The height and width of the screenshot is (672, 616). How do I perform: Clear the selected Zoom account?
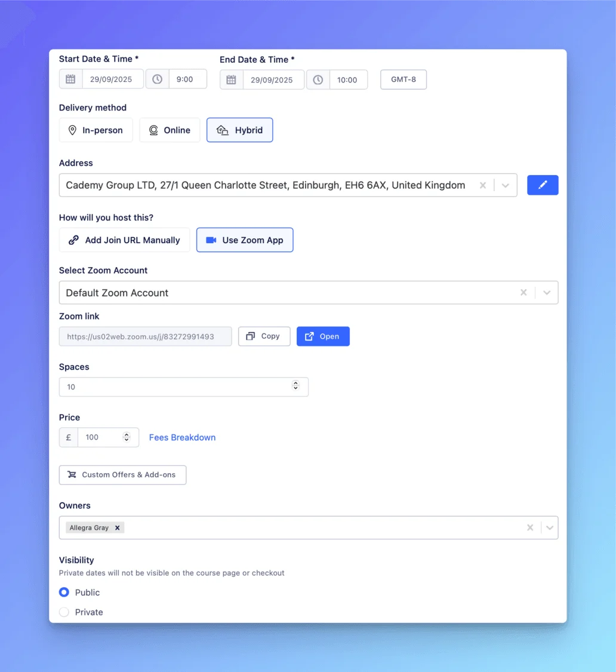(523, 292)
